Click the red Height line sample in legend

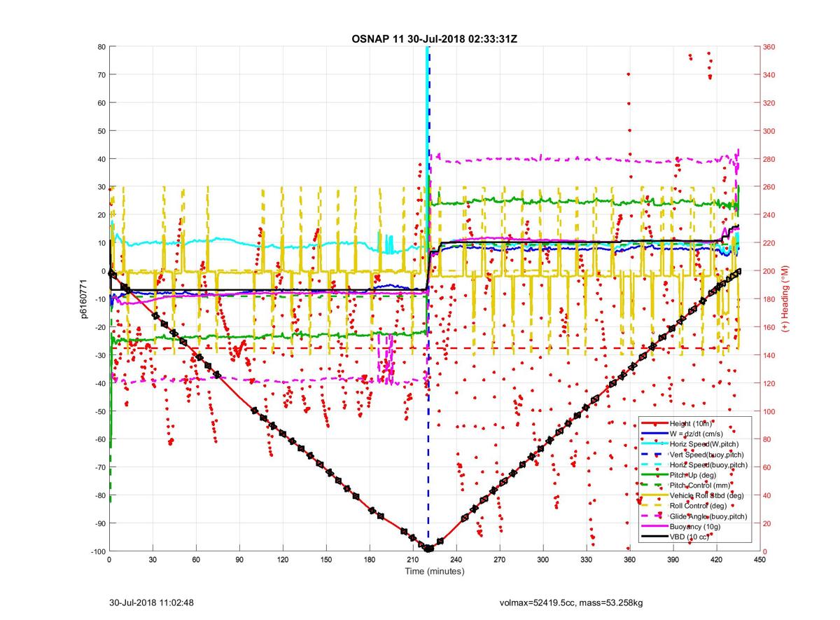(x=654, y=424)
